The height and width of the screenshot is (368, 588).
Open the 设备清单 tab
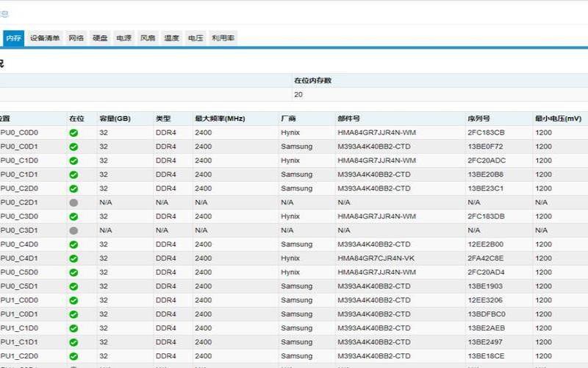[x=45, y=38]
